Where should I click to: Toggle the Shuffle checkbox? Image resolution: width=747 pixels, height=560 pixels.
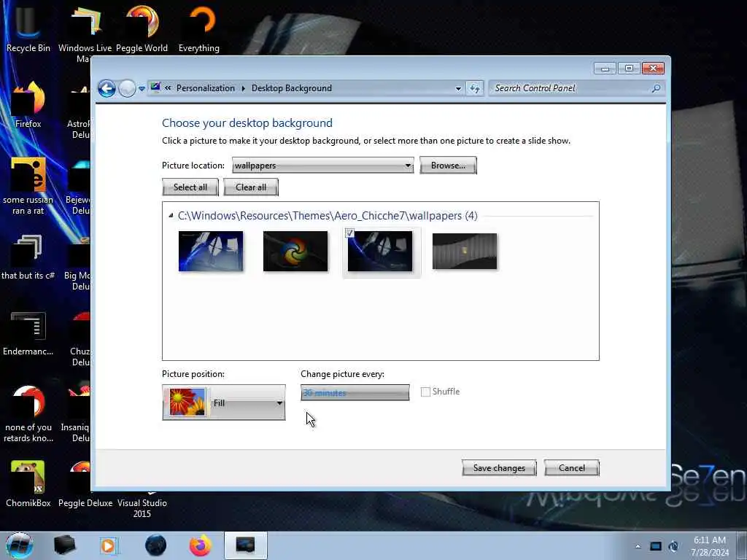tap(425, 392)
